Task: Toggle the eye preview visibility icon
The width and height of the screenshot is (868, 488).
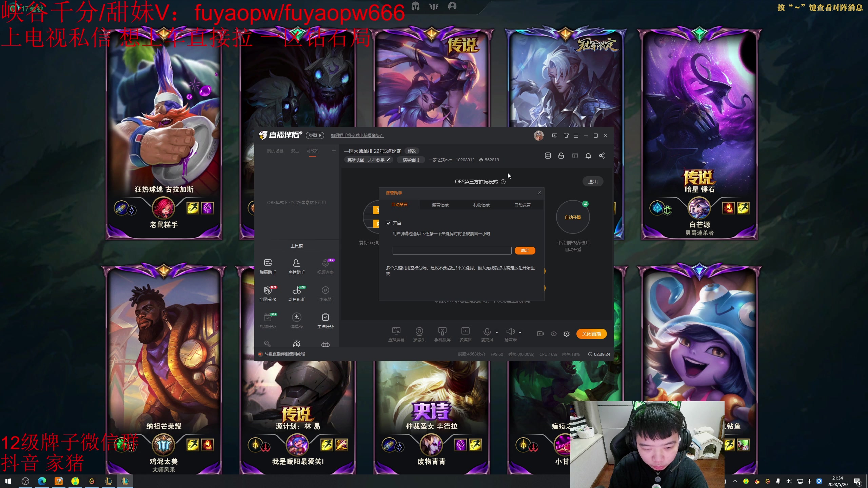Action: 554,334
